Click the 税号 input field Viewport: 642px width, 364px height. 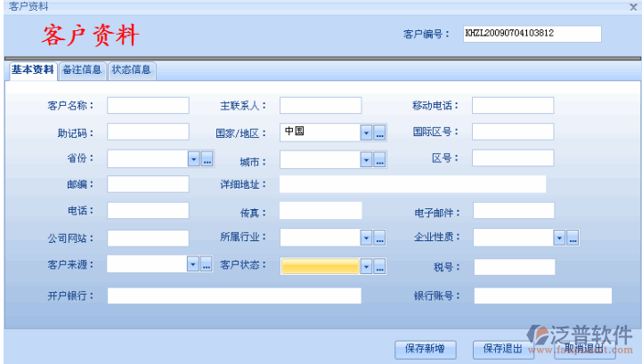tap(515, 267)
